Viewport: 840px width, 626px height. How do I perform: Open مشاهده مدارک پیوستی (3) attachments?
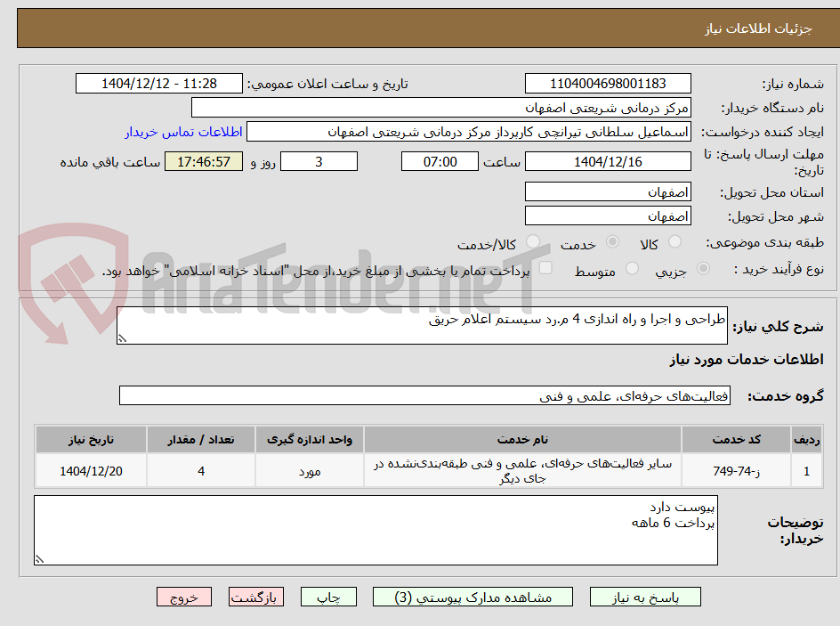(472, 597)
